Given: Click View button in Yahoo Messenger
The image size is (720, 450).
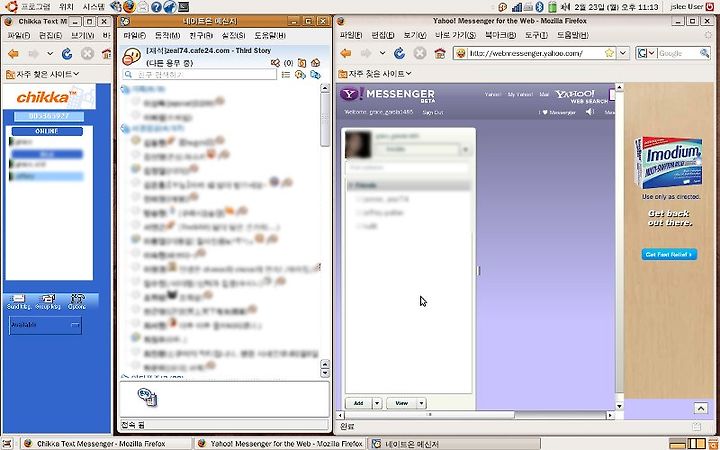Looking at the screenshot, I should pos(402,403).
